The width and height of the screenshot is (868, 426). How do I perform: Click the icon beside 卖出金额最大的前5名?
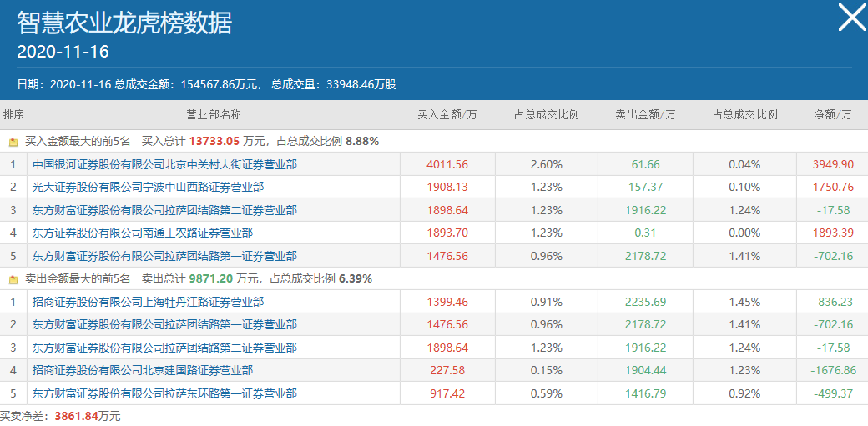pyautogui.click(x=13, y=280)
